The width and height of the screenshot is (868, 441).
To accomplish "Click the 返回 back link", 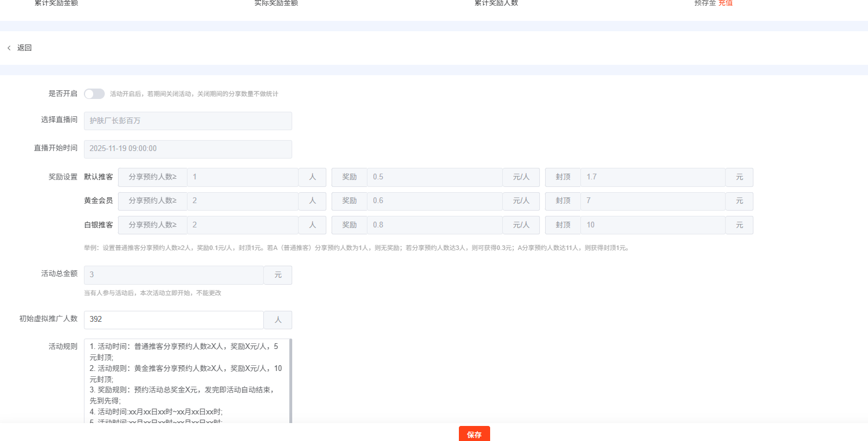I will (x=24, y=48).
